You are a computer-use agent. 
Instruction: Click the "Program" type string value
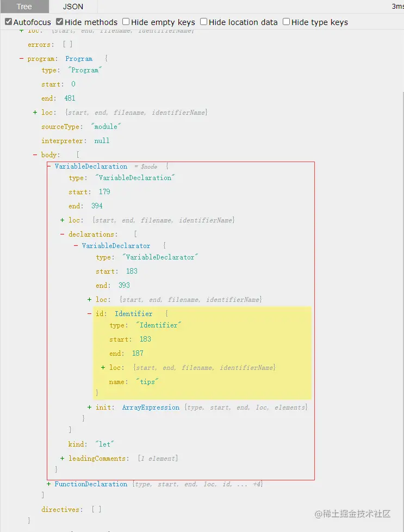(85, 70)
